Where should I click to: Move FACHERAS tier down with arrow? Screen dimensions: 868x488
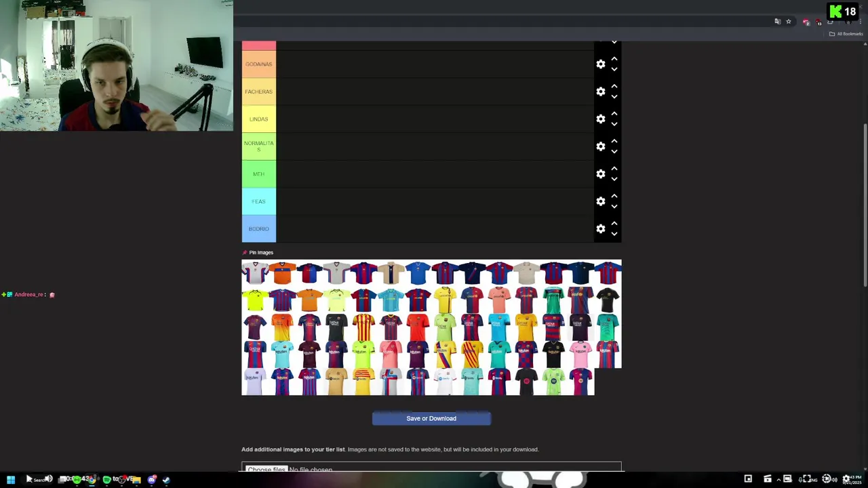pyautogui.click(x=614, y=96)
